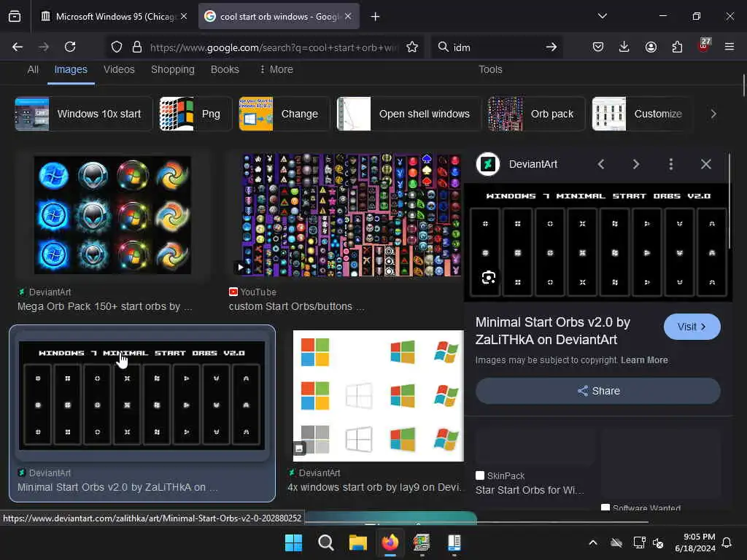Click the idm search box field
Viewport: 747px width, 560px height.
[x=496, y=47]
